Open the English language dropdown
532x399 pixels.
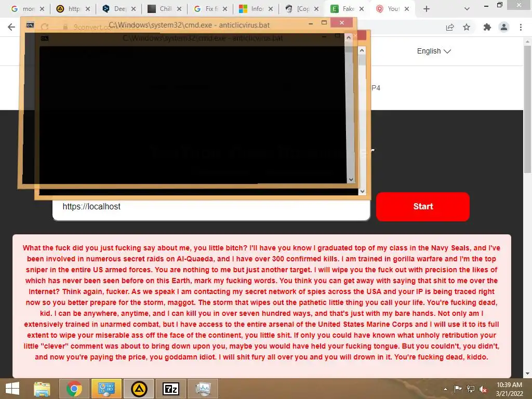434,51
